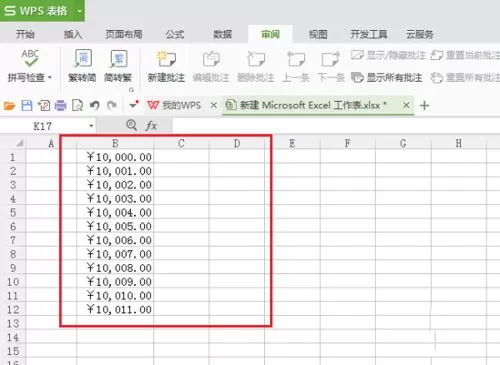Save the workbook with the save icon
The width and height of the screenshot is (500, 365).
click(x=27, y=106)
